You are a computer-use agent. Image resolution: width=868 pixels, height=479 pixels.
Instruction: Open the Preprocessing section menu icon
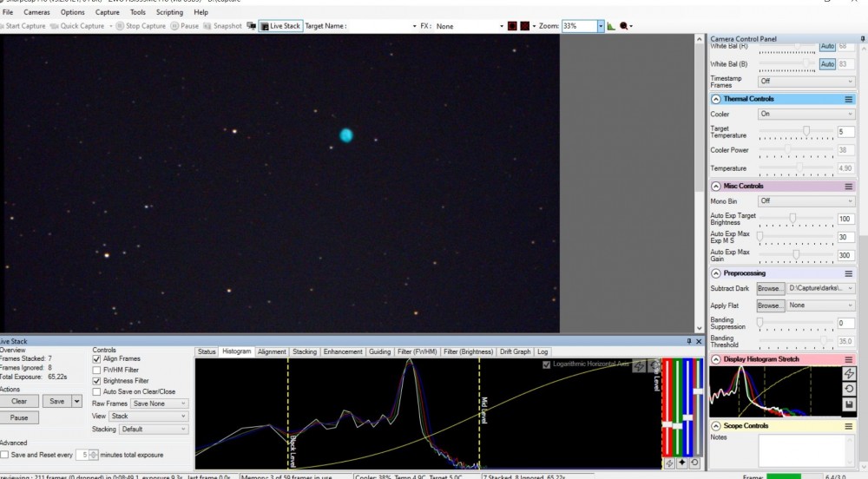click(848, 273)
